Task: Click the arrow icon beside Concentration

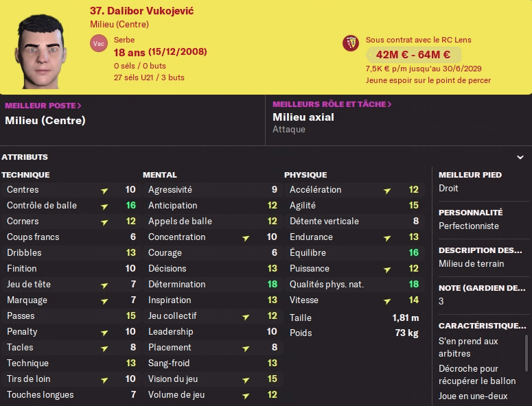Action: point(246,237)
